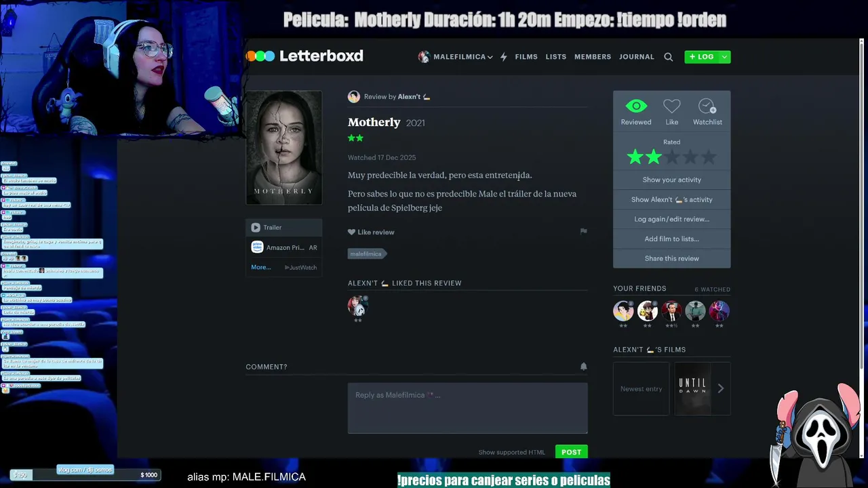
Task: Go to the JOURNAL menu
Action: (x=637, y=57)
